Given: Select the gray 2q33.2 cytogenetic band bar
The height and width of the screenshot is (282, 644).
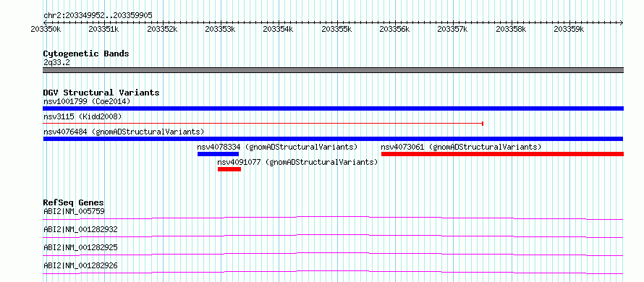Looking at the screenshot, I should tap(333, 70).
